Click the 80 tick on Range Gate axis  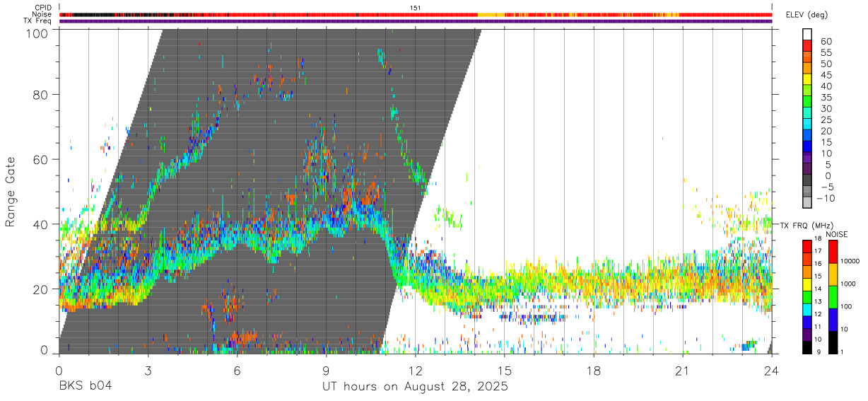[x=40, y=94]
